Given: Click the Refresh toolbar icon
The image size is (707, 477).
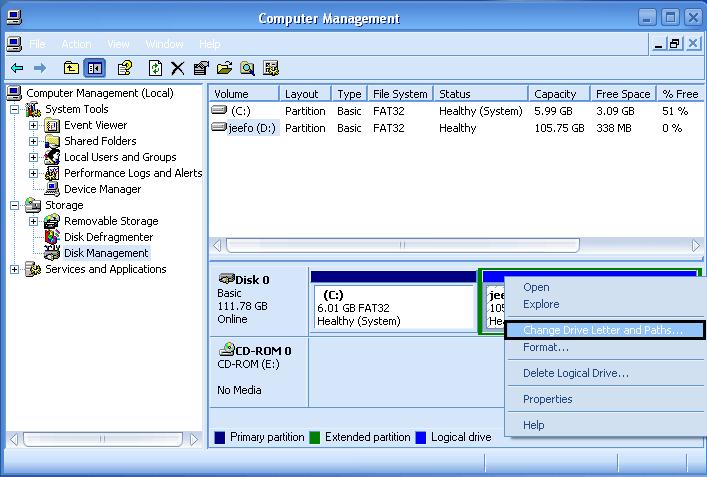Looking at the screenshot, I should (x=155, y=68).
